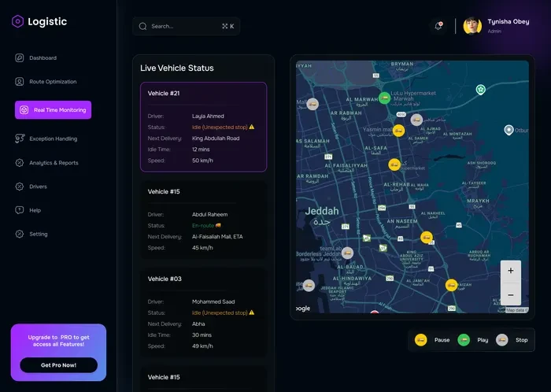Go to Exception Handling section
The height and width of the screenshot is (392, 551).
(46, 139)
